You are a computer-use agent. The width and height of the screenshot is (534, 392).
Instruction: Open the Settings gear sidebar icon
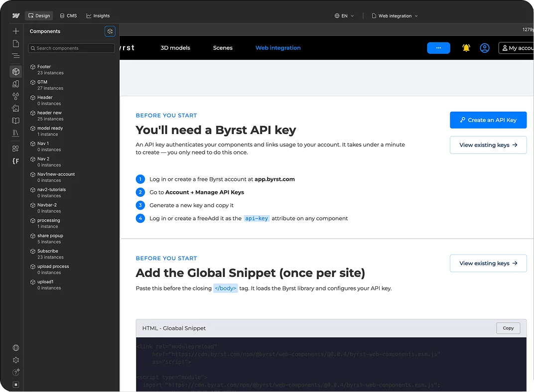coord(15,360)
